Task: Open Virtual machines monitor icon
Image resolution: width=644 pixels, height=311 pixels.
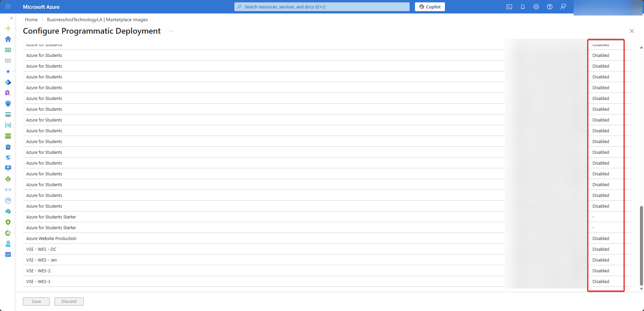Action: click(8, 168)
